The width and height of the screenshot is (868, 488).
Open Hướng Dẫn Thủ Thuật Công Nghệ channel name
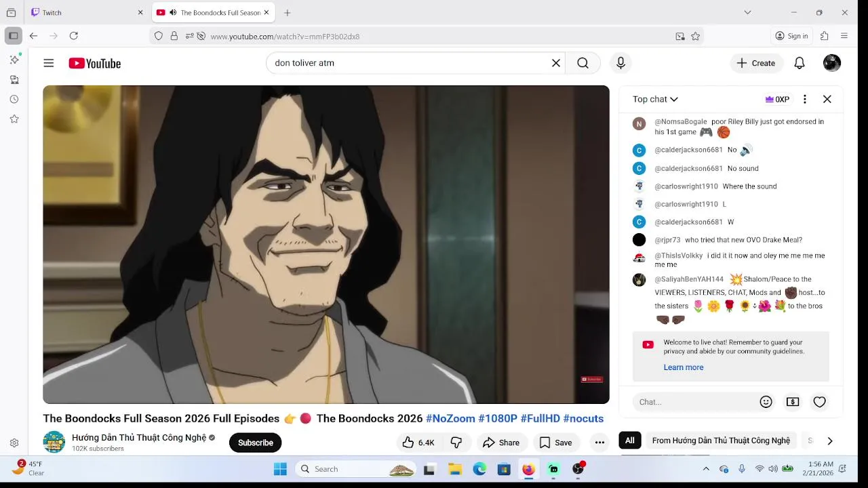click(x=139, y=438)
